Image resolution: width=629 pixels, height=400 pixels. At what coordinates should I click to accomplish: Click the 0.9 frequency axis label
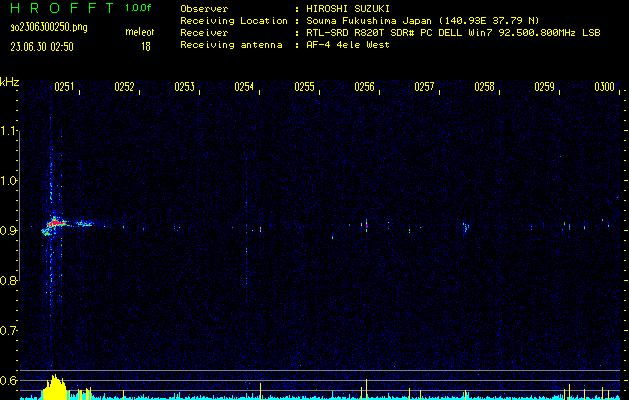coord(9,231)
